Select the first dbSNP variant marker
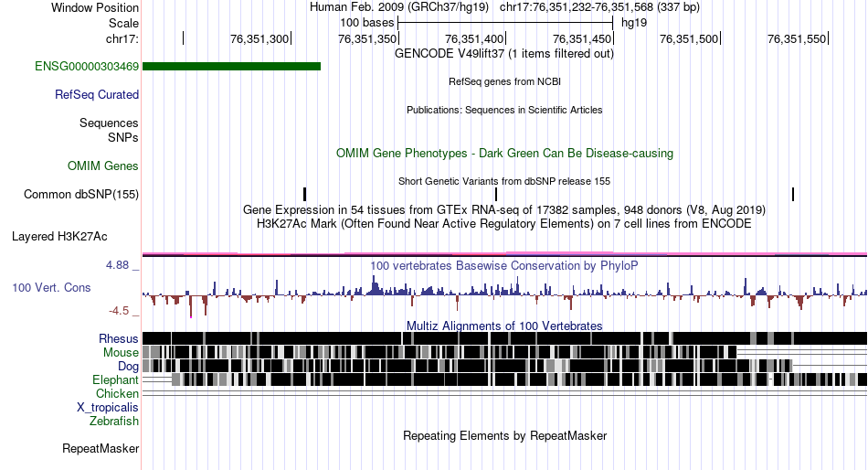Viewport: 868px width, 470px height. (x=304, y=194)
